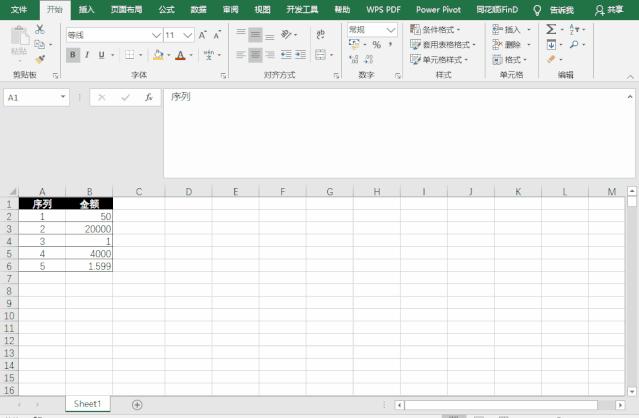The height and width of the screenshot is (418, 639).
Task: Collapse the ribbon
Action: (630, 76)
